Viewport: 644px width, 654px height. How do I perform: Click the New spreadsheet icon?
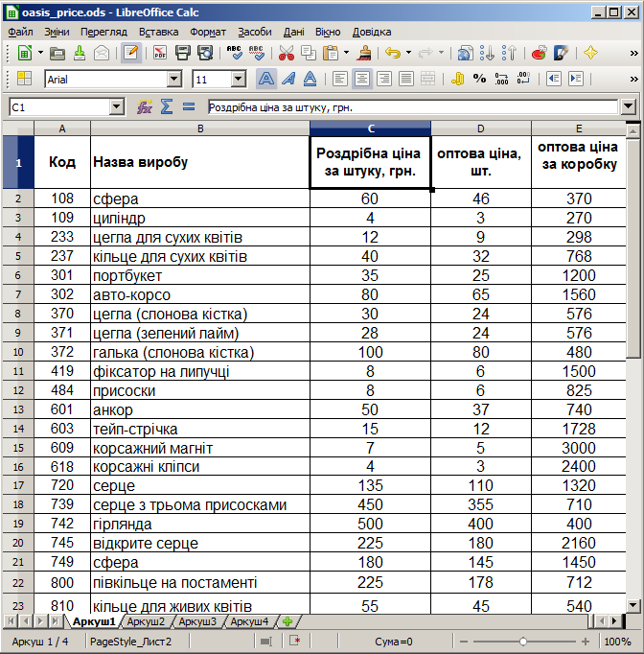click(x=25, y=53)
